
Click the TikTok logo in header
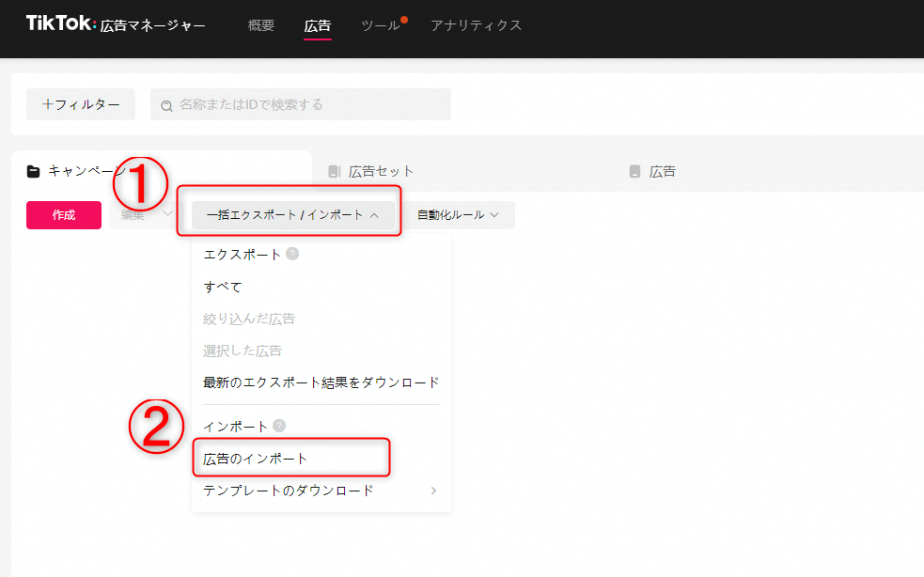pos(60,24)
